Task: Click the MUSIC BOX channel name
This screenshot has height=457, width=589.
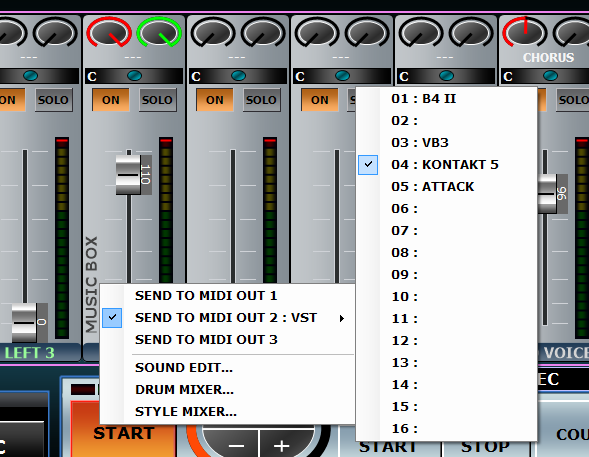Action: pos(91,285)
